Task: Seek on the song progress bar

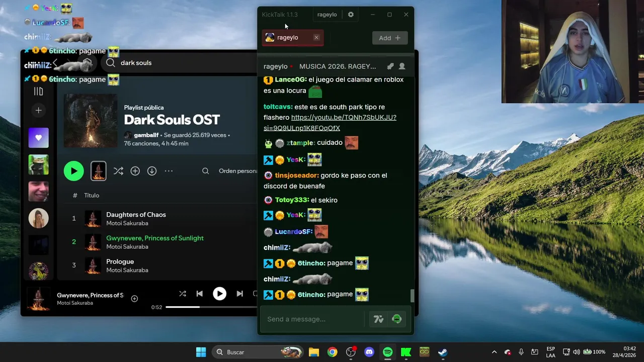Action: (211, 307)
